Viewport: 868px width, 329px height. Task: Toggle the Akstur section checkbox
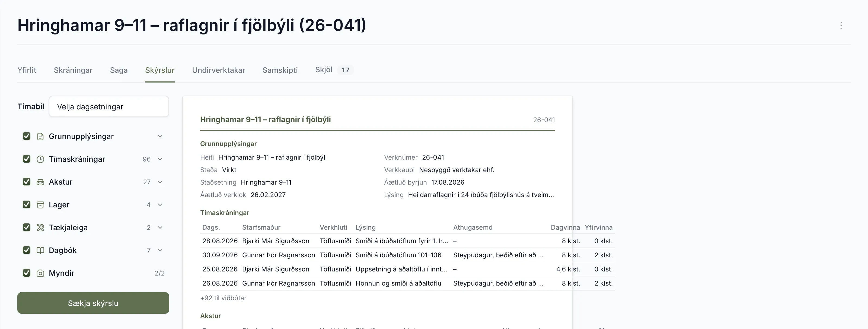[x=27, y=182]
